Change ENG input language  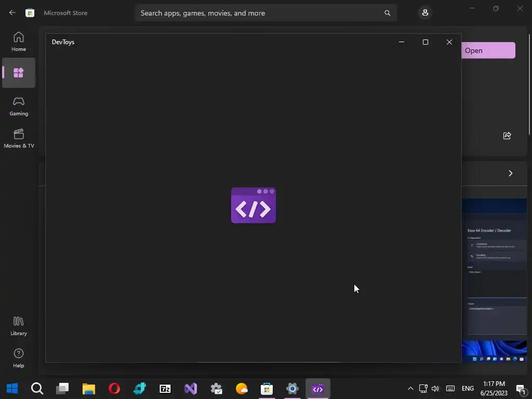point(468,389)
